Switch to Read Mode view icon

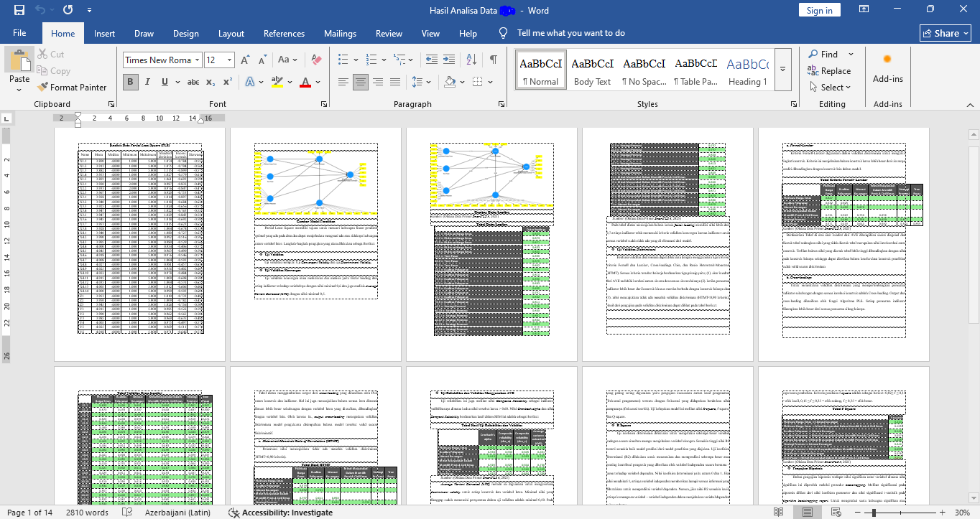coord(779,513)
